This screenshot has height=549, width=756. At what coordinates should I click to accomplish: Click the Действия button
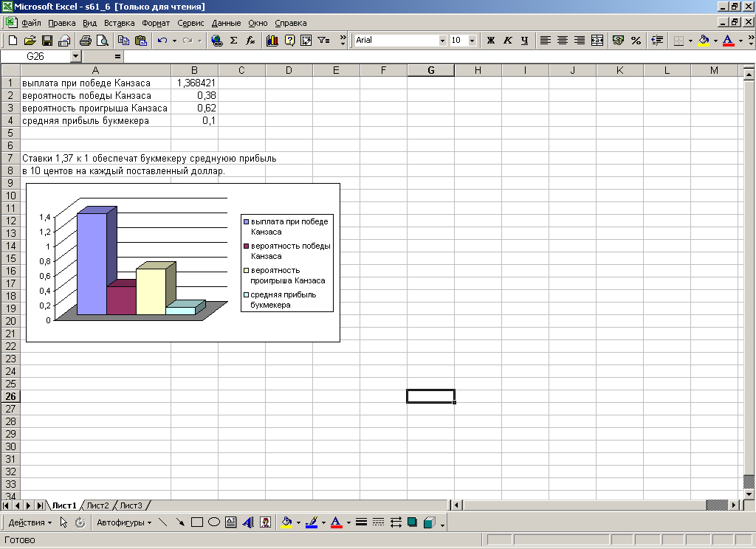[x=30, y=522]
